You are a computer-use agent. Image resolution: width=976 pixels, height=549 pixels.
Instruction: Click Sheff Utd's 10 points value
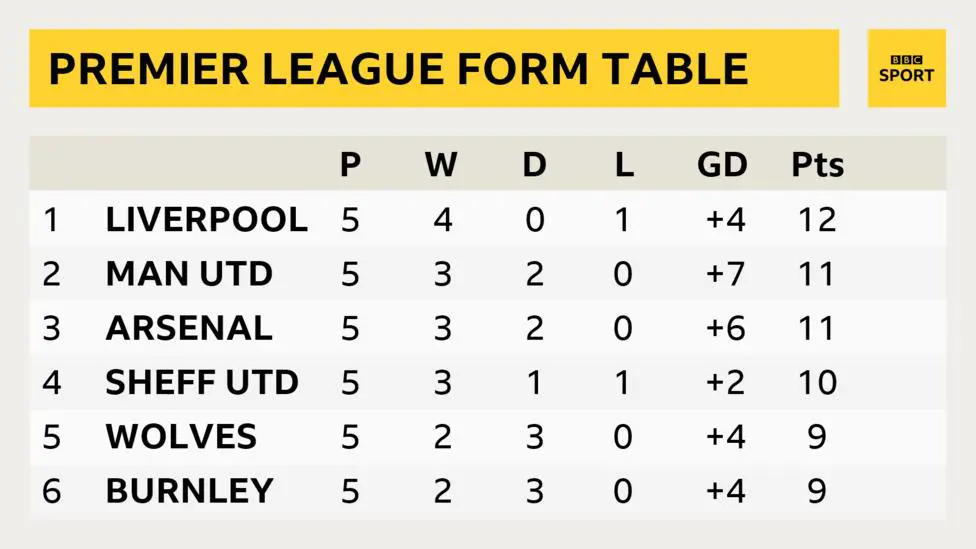(817, 382)
